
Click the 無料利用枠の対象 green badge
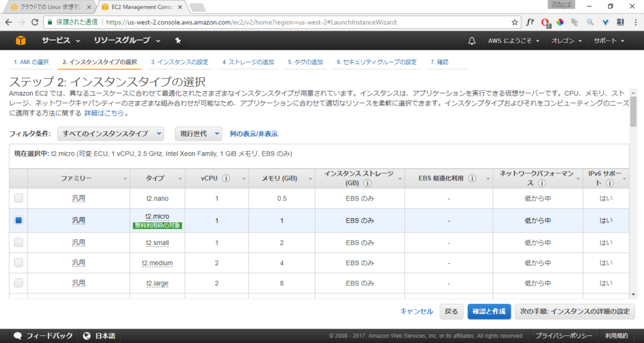(x=157, y=226)
